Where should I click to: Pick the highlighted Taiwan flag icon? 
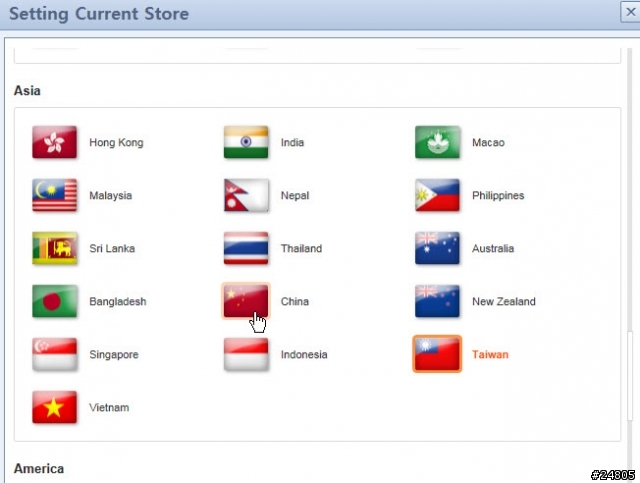tap(437, 354)
